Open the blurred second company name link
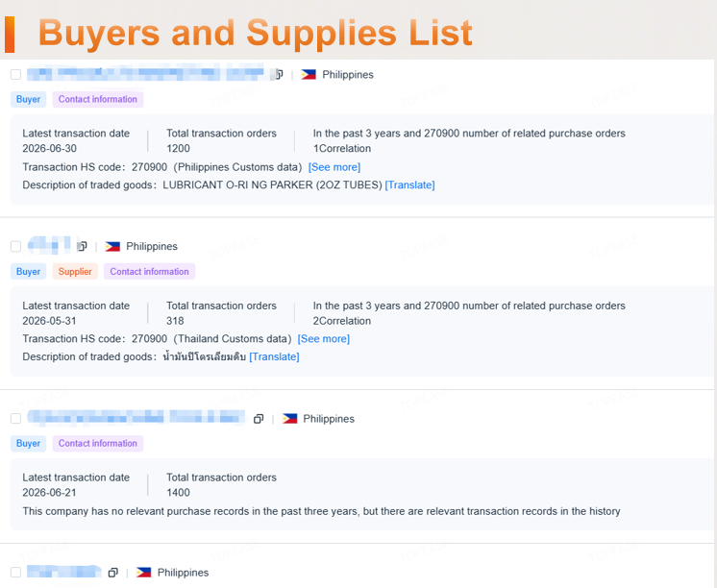This screenshot has height=588, width=717. [50, 246]
